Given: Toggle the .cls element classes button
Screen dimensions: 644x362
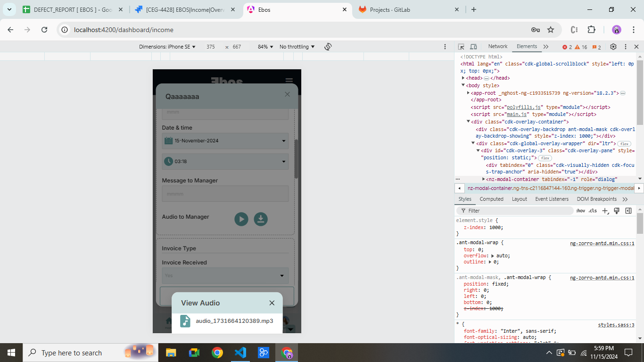Looking at the screenshot, I should point(593,211).
